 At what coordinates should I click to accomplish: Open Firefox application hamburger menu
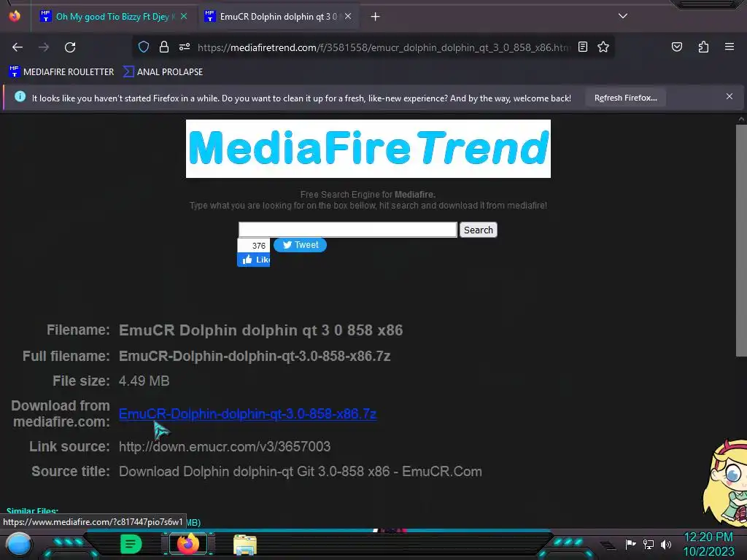point(729,47)
